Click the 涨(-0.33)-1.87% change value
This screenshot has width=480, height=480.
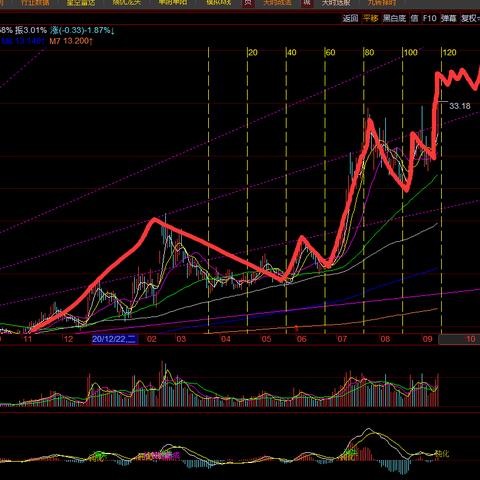pos(83,31)
